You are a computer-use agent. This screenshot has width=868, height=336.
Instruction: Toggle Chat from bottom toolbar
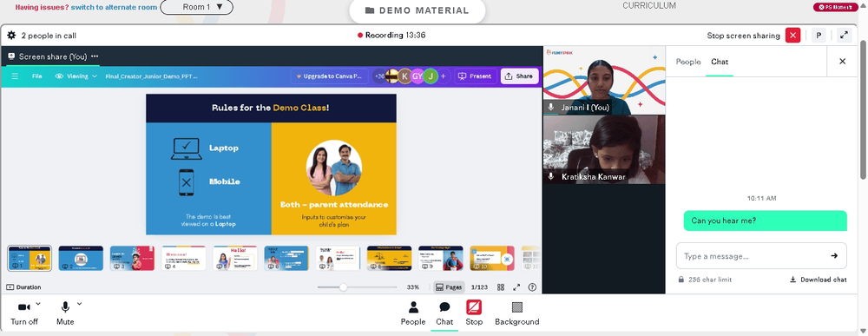444,313
